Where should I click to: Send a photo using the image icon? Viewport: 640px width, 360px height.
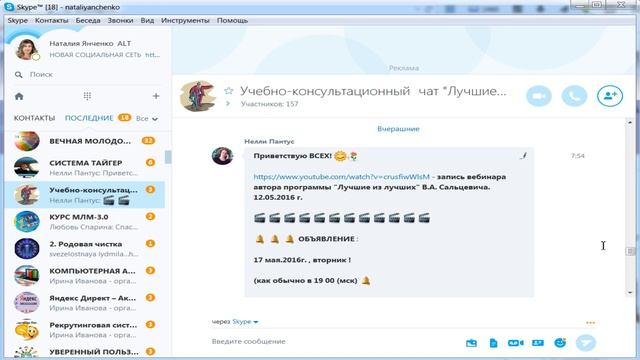tap(471, 343)
